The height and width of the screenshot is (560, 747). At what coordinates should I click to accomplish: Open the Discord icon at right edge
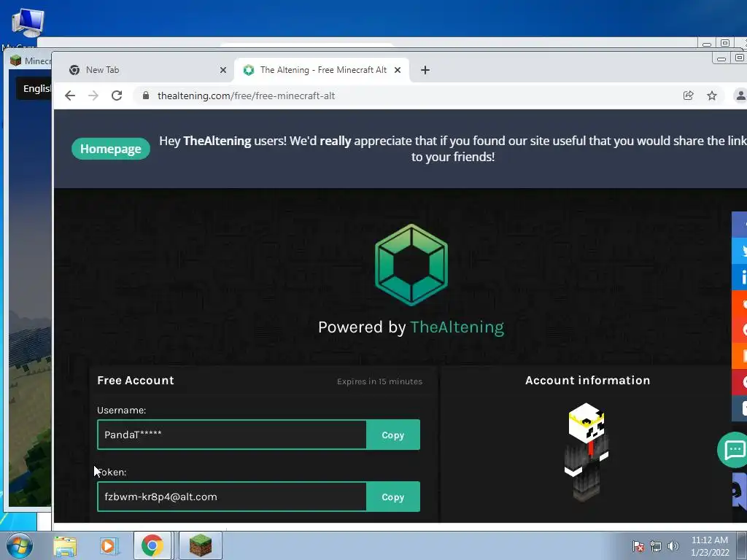[x=740, y=493]
